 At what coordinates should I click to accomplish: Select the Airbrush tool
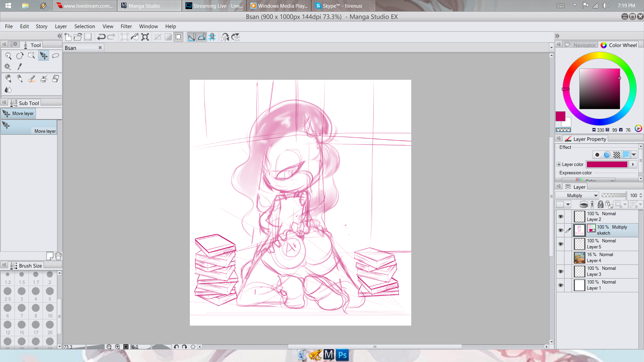click(44, 79)
